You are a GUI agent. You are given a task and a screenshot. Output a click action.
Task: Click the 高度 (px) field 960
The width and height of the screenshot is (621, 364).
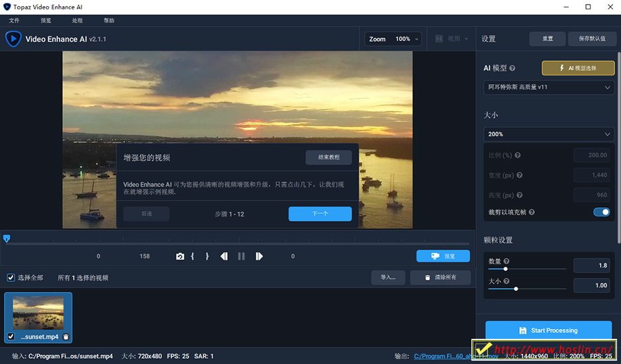click(x=592, y=195)
